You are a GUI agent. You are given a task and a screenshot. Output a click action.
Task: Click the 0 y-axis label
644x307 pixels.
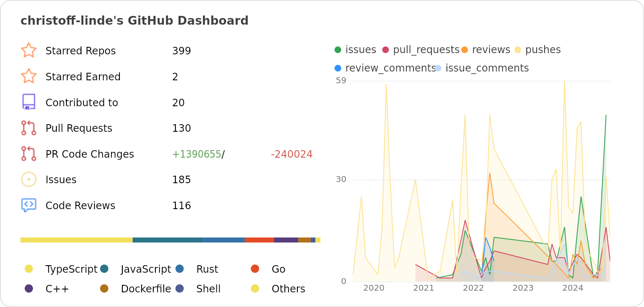[x=344, y=281]
